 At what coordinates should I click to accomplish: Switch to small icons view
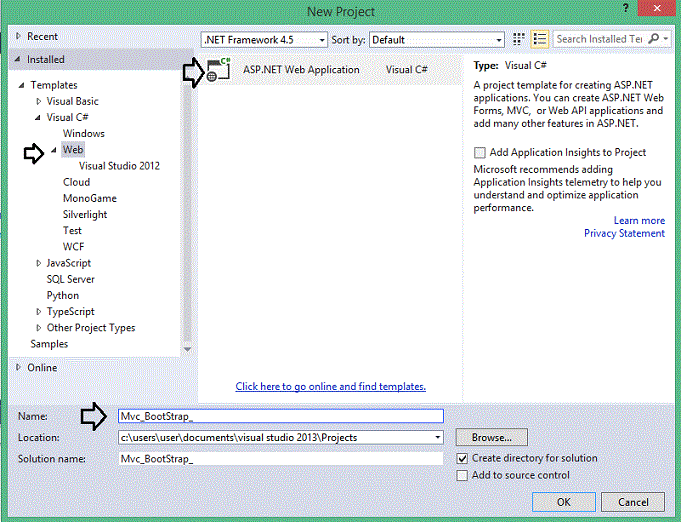click(x=518, y=39)
